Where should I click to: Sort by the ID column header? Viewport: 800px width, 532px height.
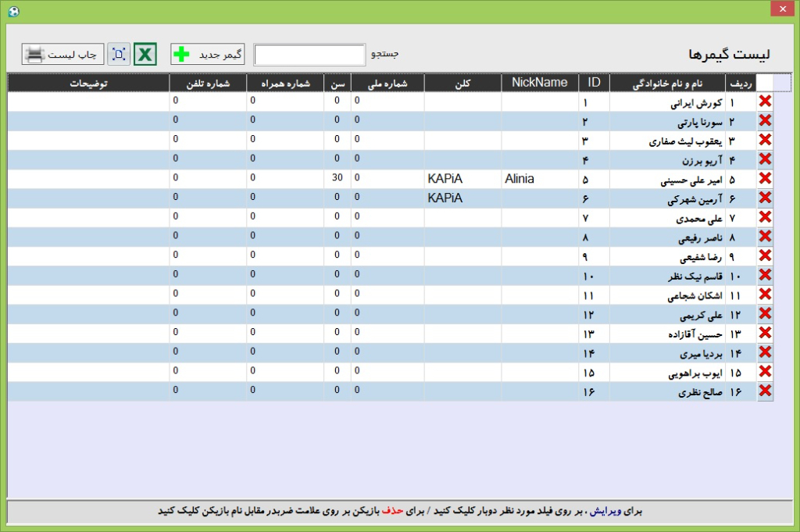[594, 82]
